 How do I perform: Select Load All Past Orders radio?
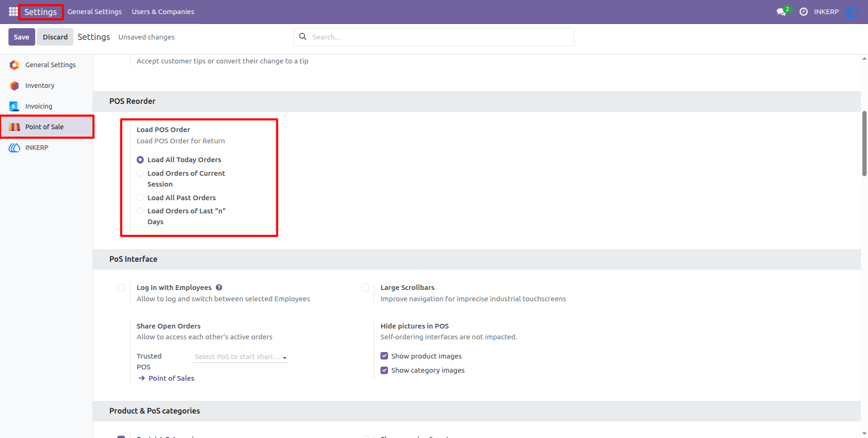(x=140, y=198)
